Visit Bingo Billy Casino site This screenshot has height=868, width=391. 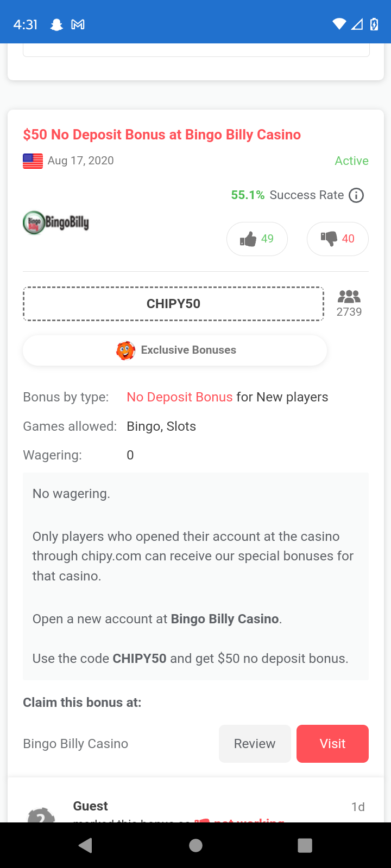tap(332, 744)
